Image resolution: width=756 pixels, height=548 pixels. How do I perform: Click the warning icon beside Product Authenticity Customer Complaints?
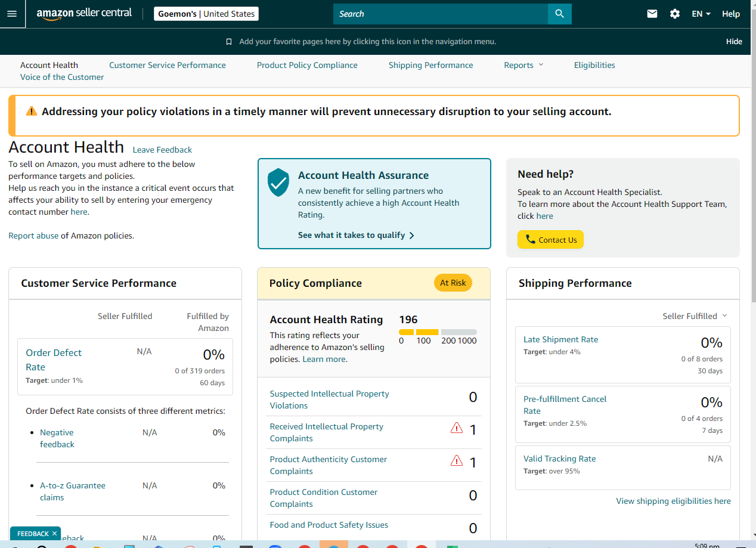[x=457, y=460]
